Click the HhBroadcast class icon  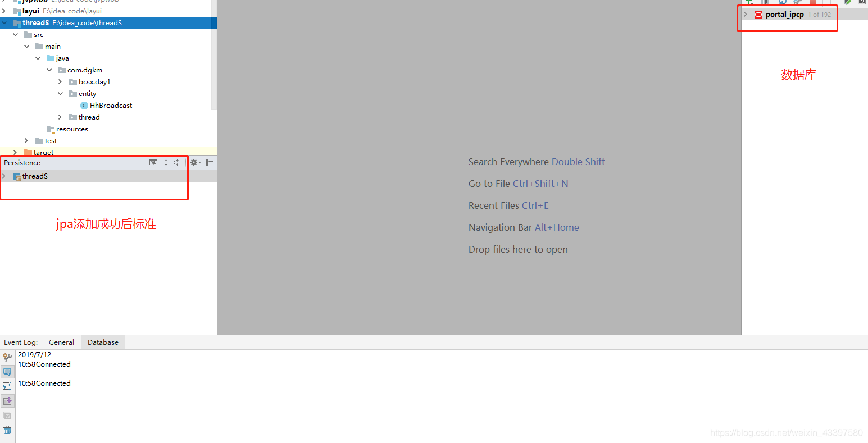pos(84,106)
